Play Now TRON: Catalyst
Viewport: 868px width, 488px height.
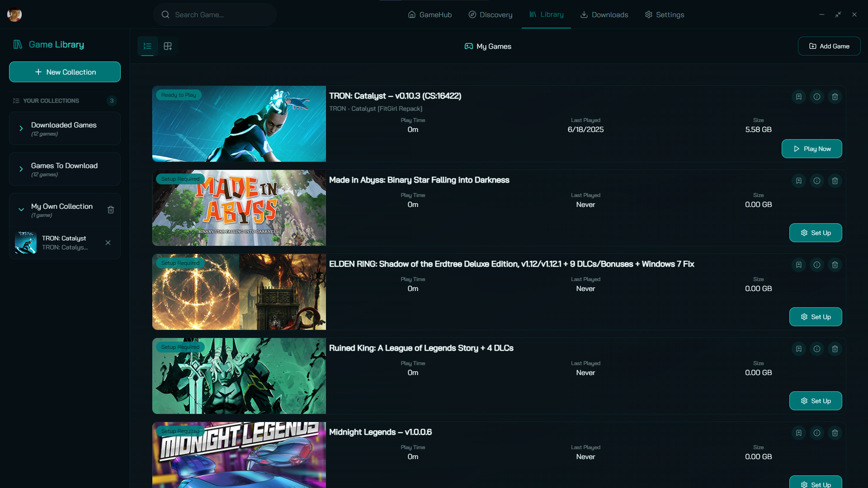pyautogui.click(x=812, y=149)
